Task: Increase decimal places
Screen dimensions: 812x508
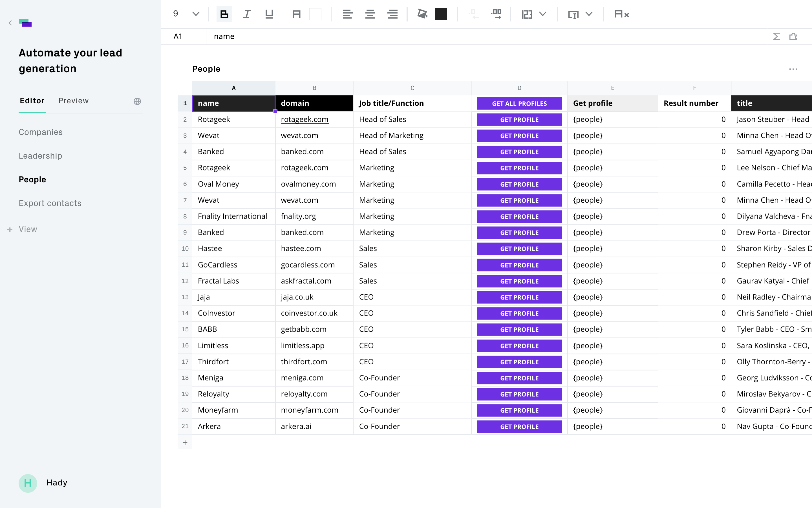Action: pos(496,14)
